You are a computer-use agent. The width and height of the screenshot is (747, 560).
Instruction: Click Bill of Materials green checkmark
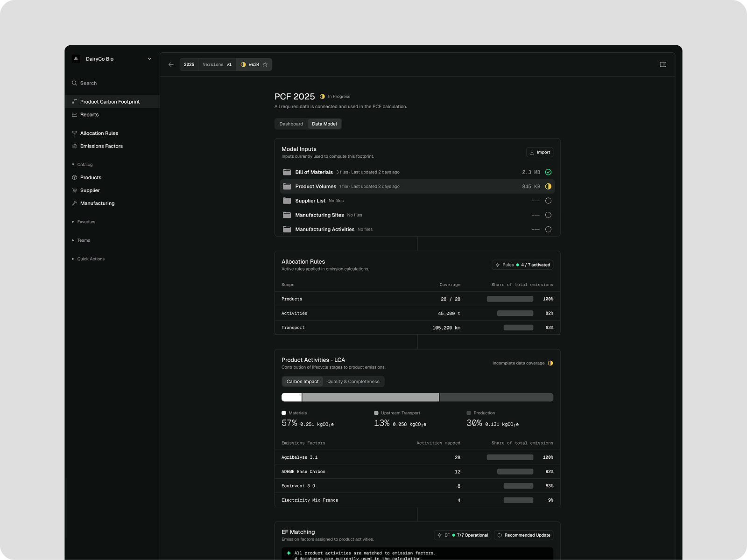click(548, 172)
